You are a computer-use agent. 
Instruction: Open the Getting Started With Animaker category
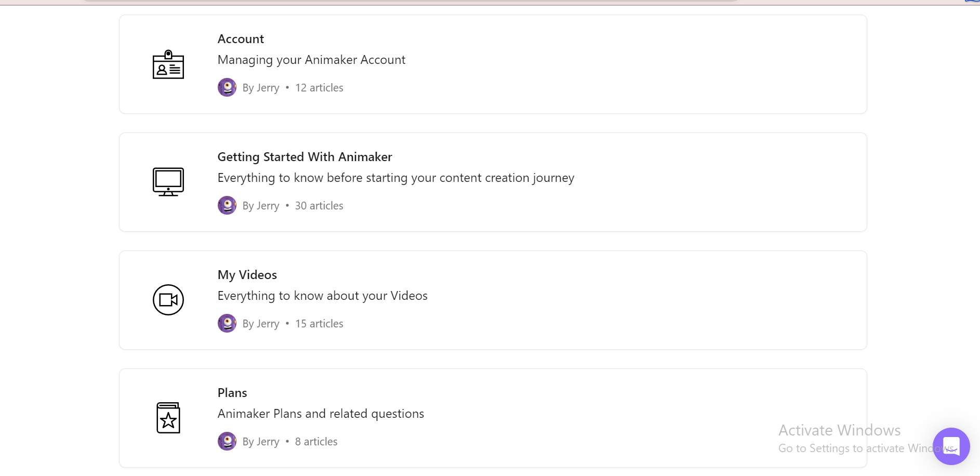304,156
